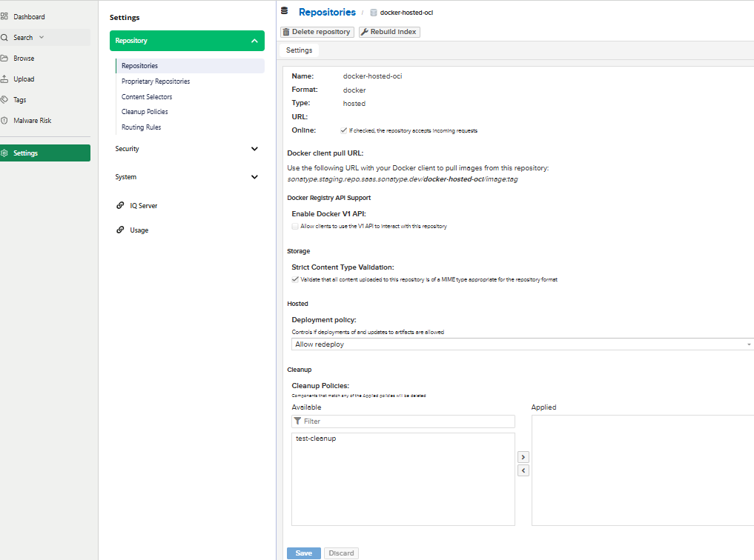Image resolution: width=754 pixels, height=560 pixels.
Task: Click the Upload tray icon
Action: [x=4, y=79]
